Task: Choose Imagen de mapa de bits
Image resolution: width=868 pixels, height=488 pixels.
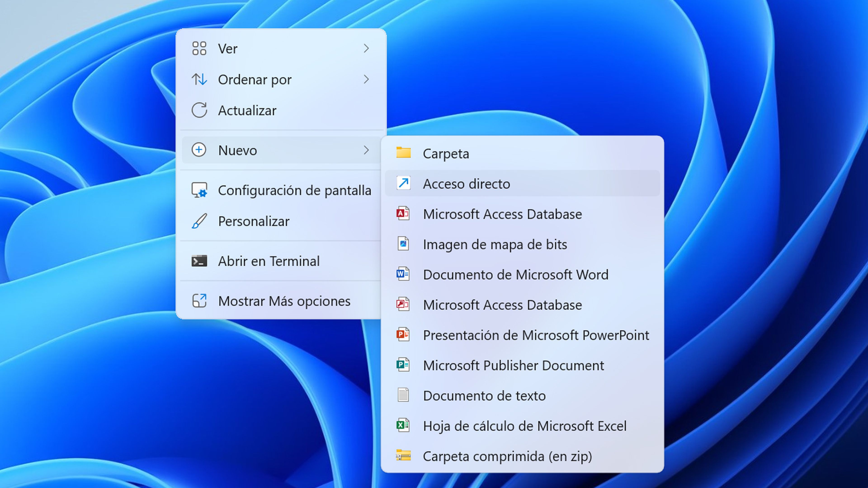Action: point(522,244)
